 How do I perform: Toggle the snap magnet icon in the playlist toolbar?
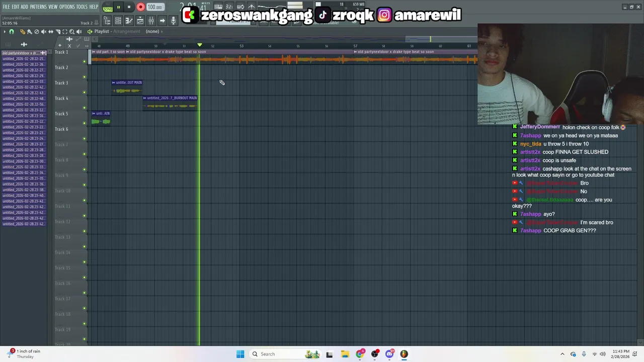click(12, 31)
